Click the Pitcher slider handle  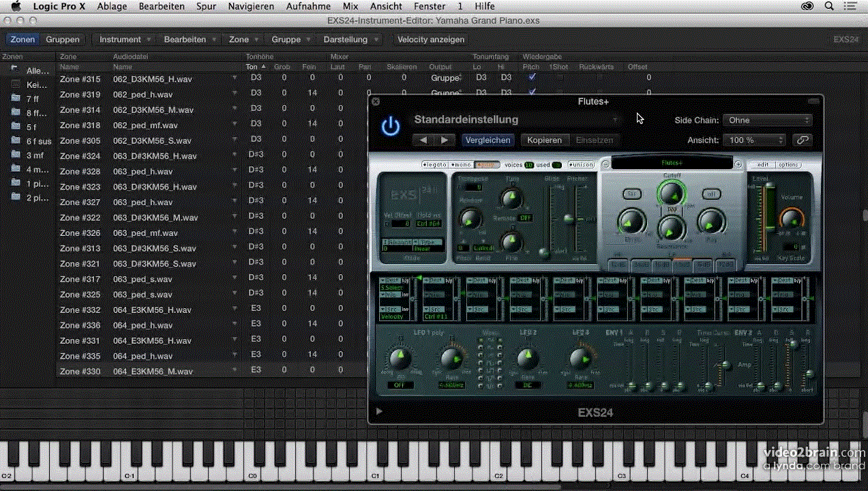coord(569,218)
